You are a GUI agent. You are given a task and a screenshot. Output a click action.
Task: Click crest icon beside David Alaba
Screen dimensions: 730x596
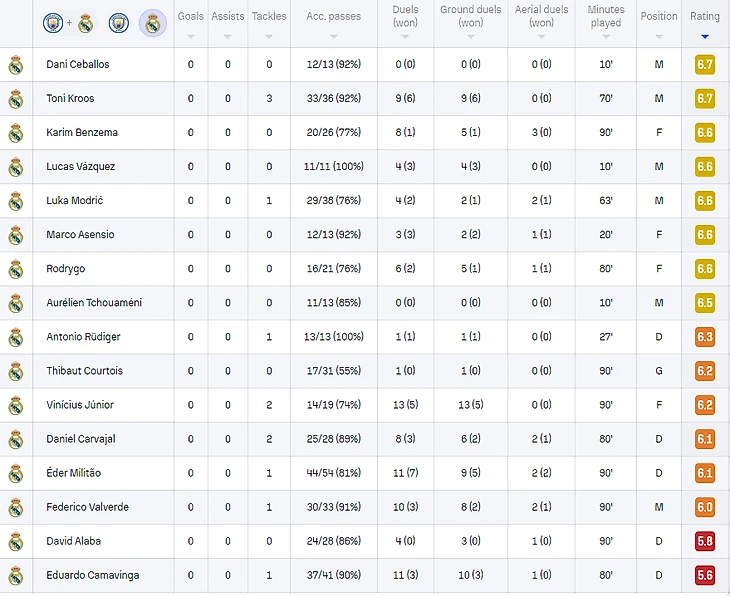point(16,542)
